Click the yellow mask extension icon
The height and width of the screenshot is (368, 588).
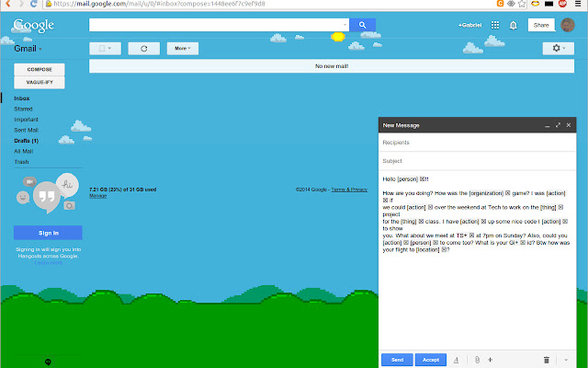pyautogui.click(x=536, y=4)
